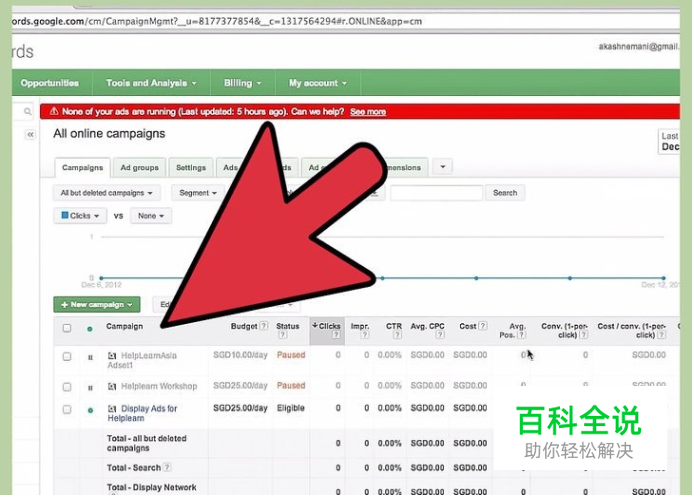Viewport: 692px width, 495px height.
Task: Click the campaign search input field
Action: tap(436, 193)
